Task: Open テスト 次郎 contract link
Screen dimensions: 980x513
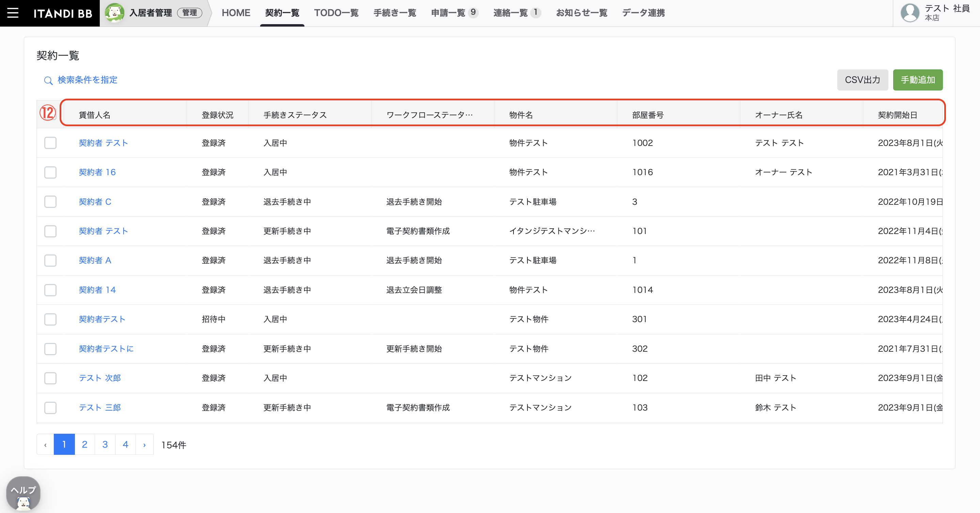Action: (x=100, y=378)
